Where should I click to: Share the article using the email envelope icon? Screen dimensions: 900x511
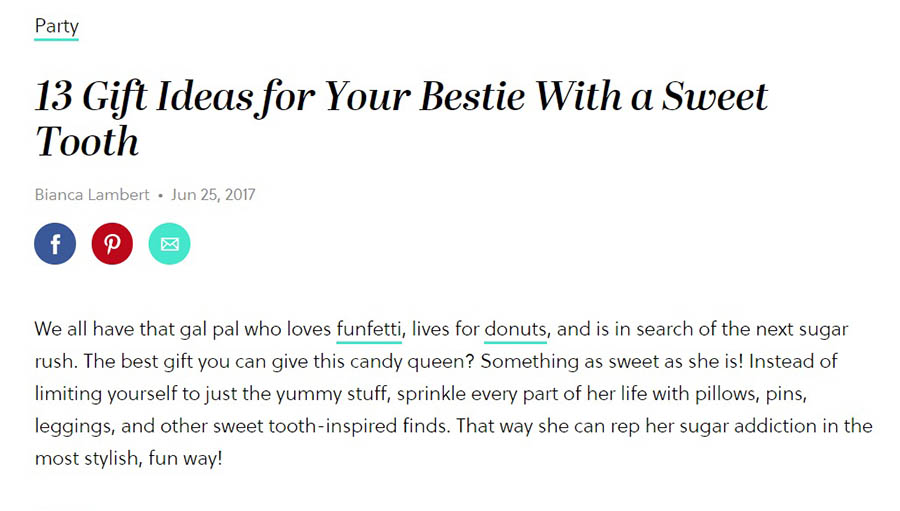[169, 243]
